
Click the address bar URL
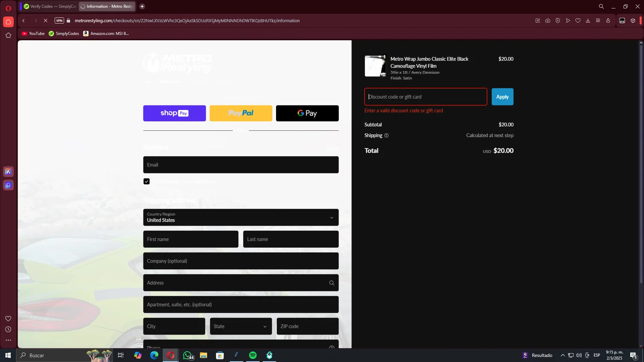187,21
